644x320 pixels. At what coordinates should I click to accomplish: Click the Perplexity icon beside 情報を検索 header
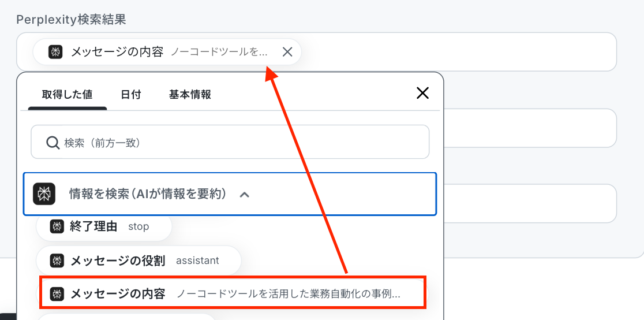tap(44, 194)
